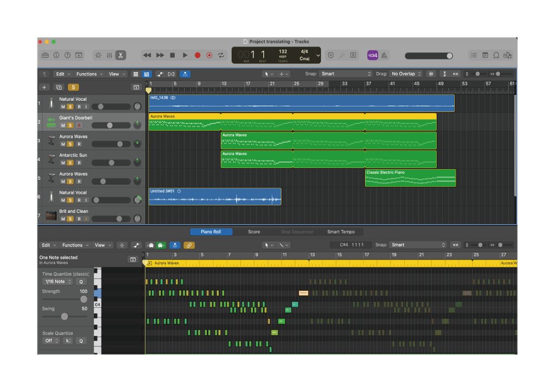
Task: Switch tracks area to grid view
Action: click(x=135, y=74)
